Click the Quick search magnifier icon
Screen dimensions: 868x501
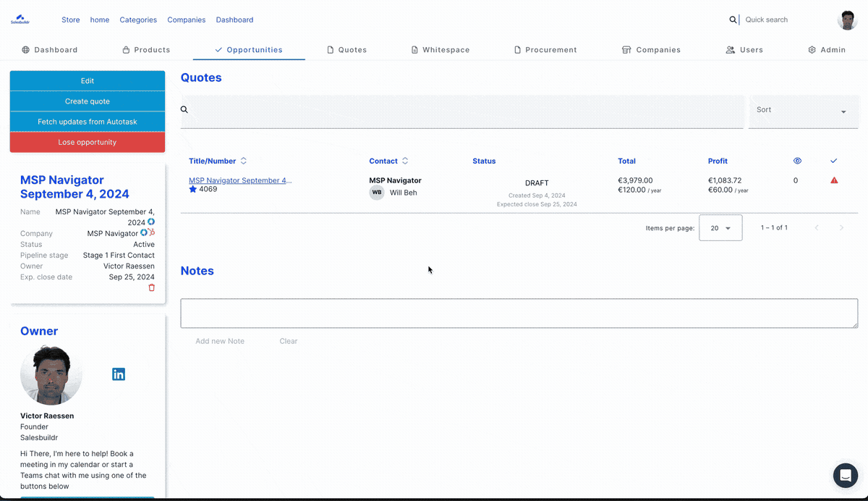[733, 20]
